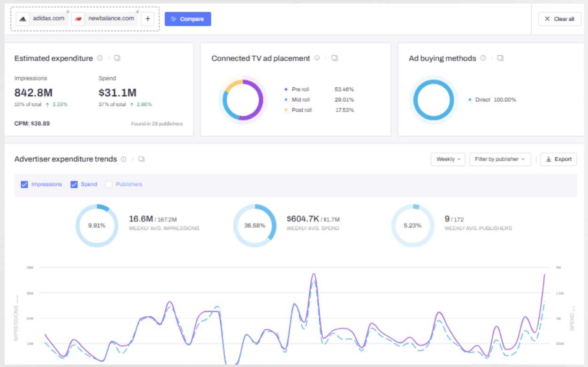The height and width of the screenshot is (367, 588).
Task: Copy the Estimated expenditure widget
Action: coord(117,58)
